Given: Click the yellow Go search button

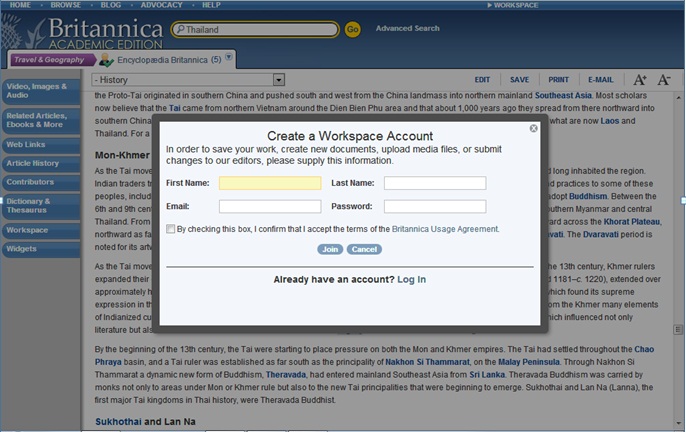Looking at the screenshot, I should 353,29.
